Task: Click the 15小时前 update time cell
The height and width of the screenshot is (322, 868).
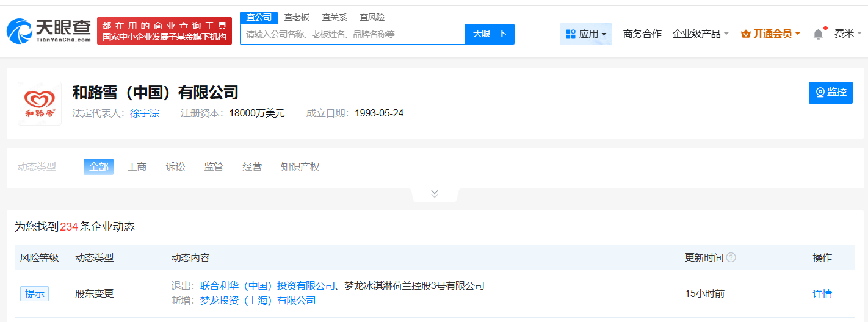Action: pos(705,293)
